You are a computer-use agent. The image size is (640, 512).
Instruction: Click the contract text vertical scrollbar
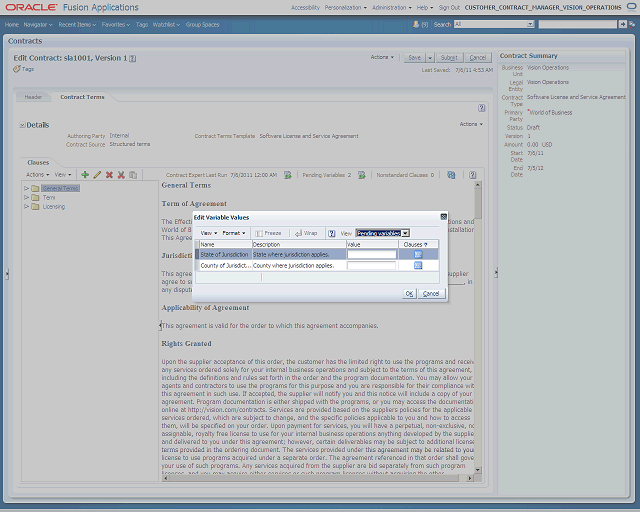click(x=478, y=327)
